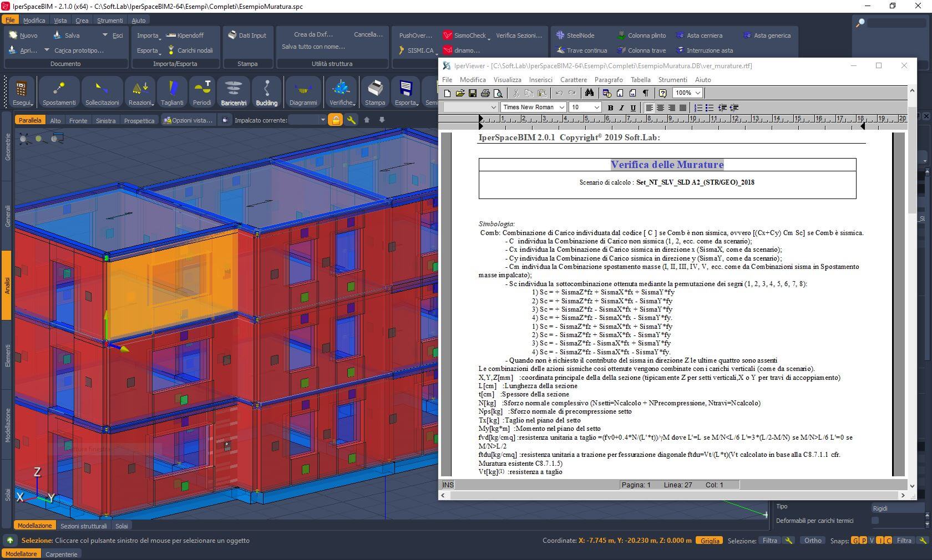This screenshot has height=560, width=932.
Task: Click the Baricentri tool icon
Action: click(x=234, y=92)
